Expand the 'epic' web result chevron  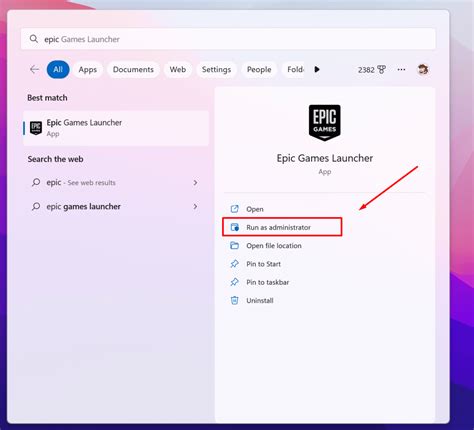coord(195,183)
